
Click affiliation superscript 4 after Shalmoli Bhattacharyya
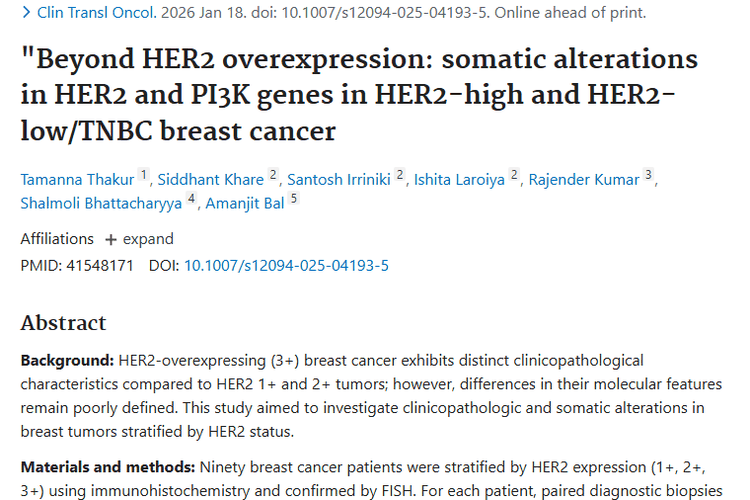coord(190,199)
